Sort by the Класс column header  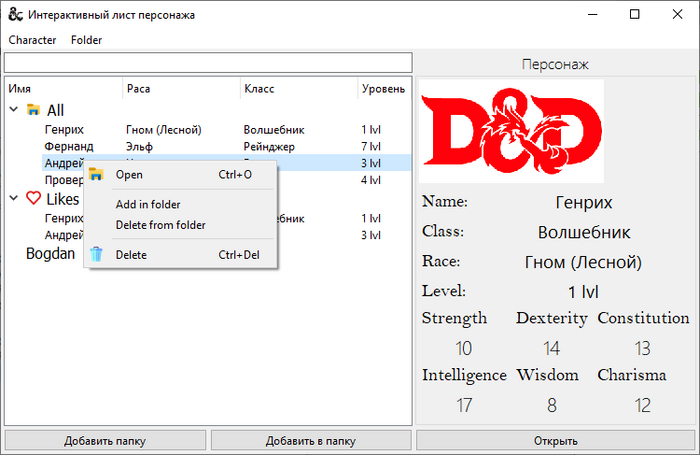tap(299, 88)
